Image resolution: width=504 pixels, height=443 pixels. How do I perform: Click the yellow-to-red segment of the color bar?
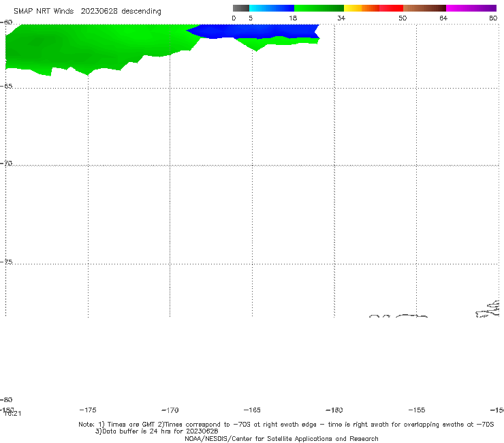coord(373,8)
